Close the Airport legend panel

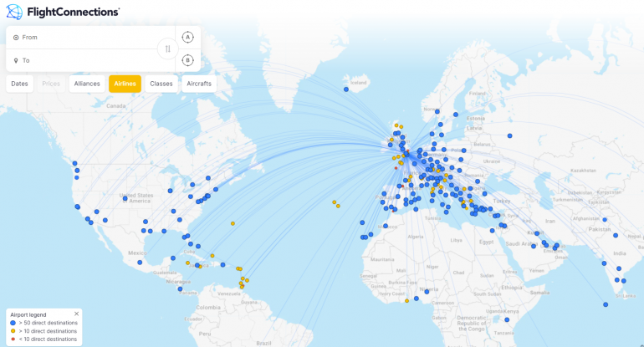(x=76, y=314)
